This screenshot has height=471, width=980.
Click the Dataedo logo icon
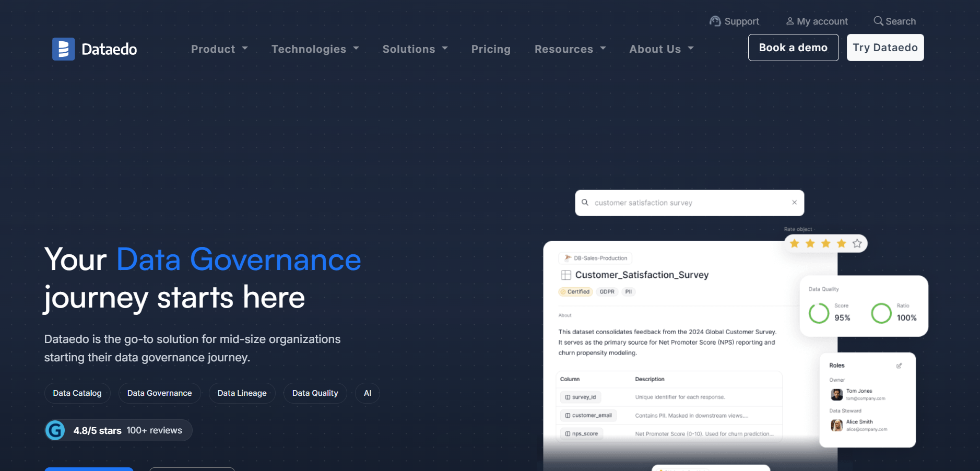[x=64, y=49]
